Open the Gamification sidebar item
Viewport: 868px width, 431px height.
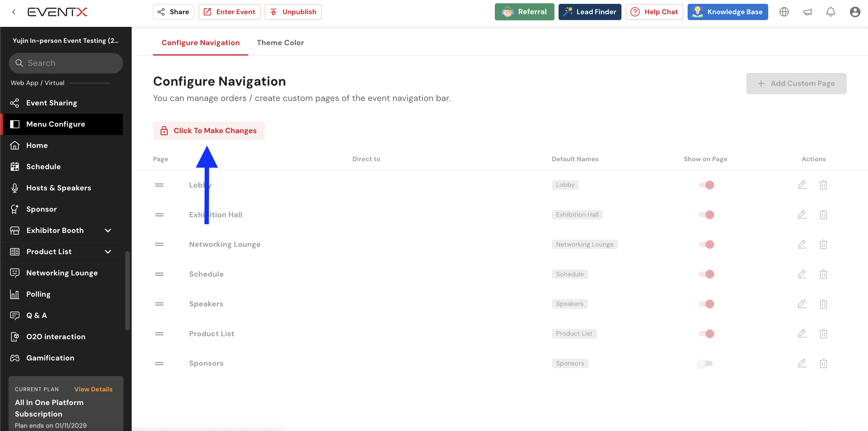[x=50, y=358]
